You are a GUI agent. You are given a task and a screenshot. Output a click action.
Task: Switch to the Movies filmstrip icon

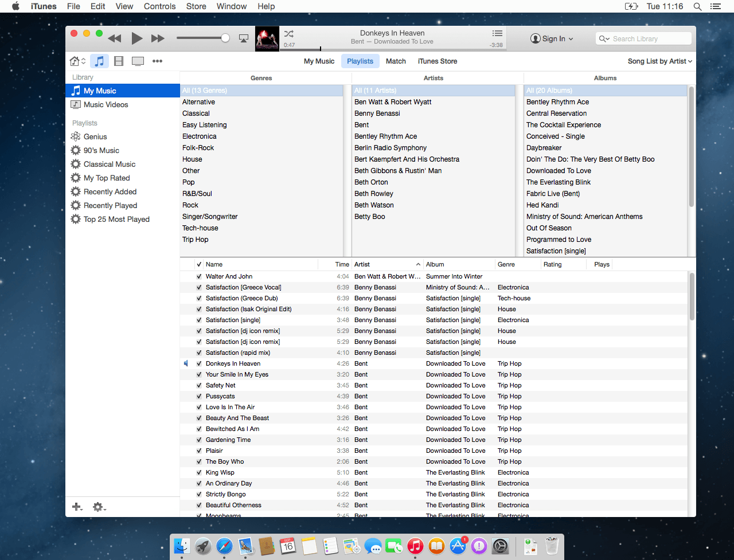tap(119, 61)
